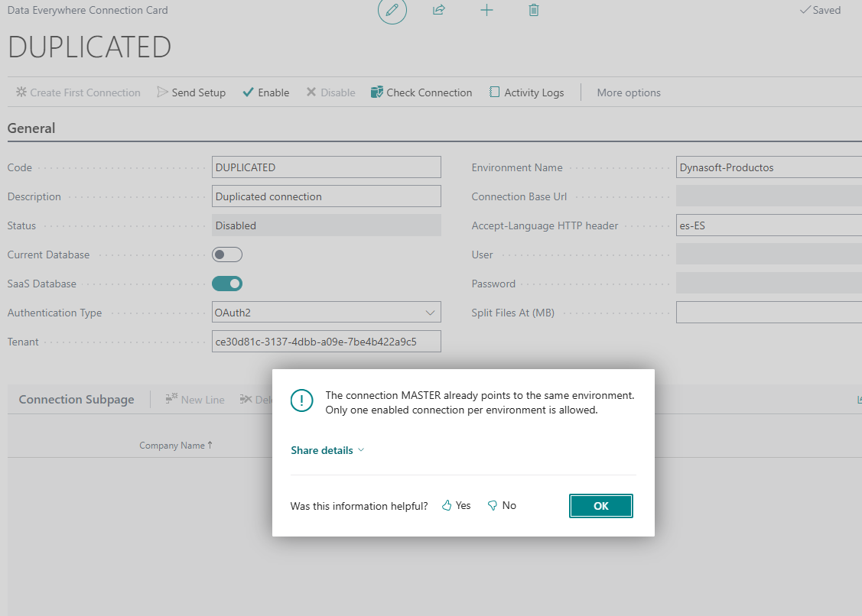This screenshot has width=862, height=616.
Task: Click Check Connection action
Action: (421, 92)
